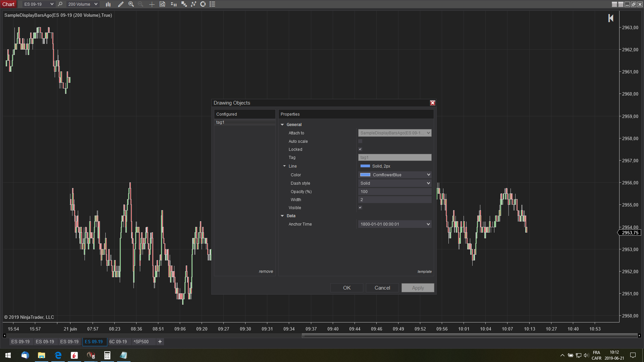The image size is (644, 362).
Task: Open the Data Box icon
Action: [162, 4]
